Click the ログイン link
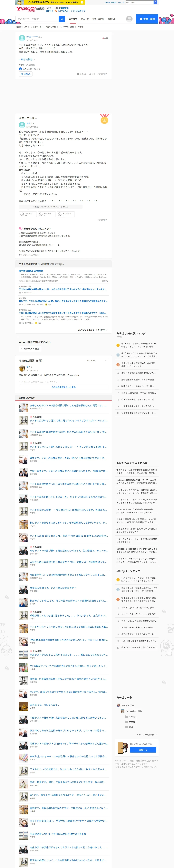Viewport: 174px width, 868px height. [x=50, y=11]
